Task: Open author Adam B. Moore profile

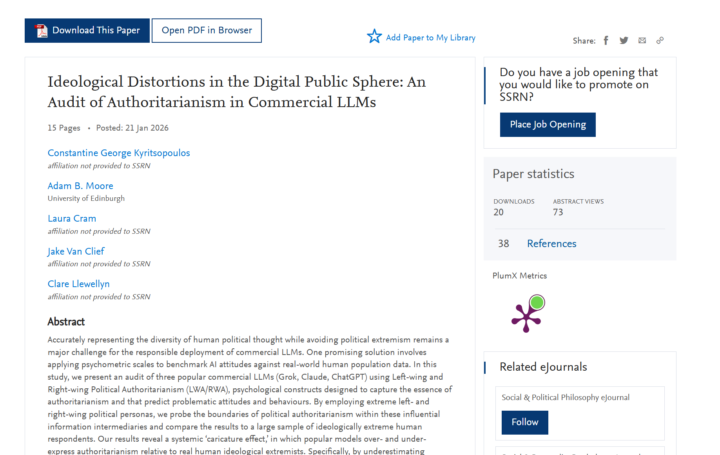Action: pyautogui.click(x=80, y=186)
